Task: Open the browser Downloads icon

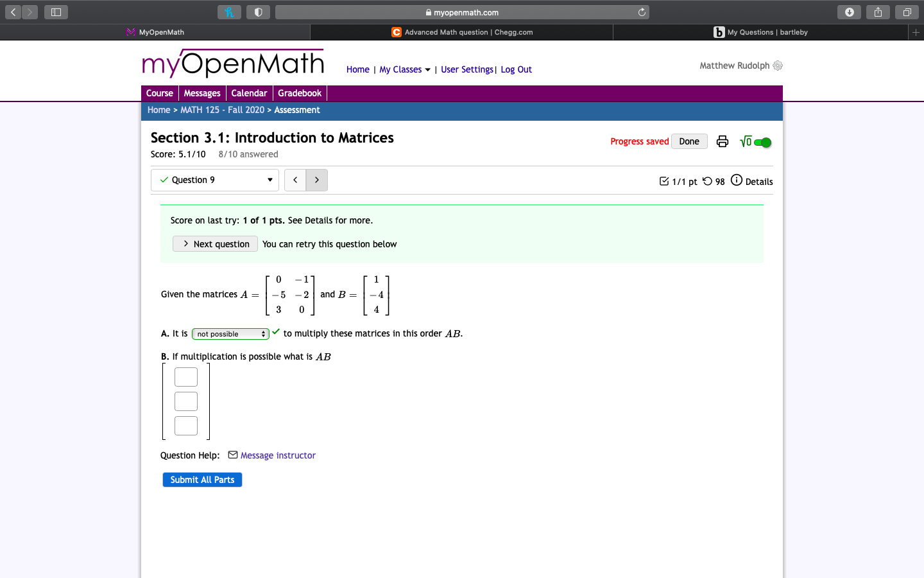Action: coord(849,12)
